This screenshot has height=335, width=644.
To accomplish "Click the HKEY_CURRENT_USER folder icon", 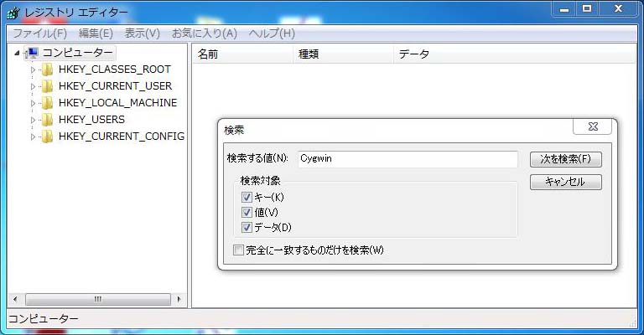I will (x=48, y=86).
